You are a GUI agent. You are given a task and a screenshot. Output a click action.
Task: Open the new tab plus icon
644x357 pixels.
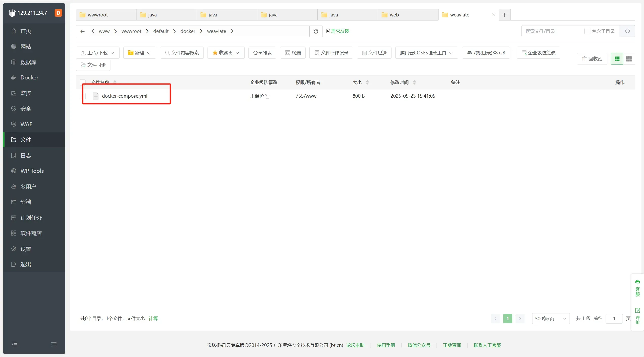504,15
